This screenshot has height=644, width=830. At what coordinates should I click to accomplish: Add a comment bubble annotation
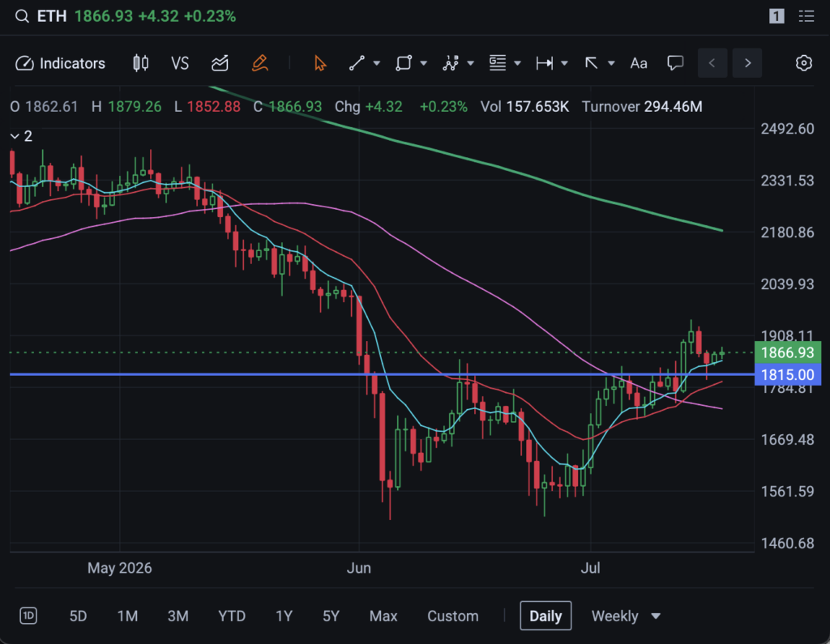click(x=675, y=63)
